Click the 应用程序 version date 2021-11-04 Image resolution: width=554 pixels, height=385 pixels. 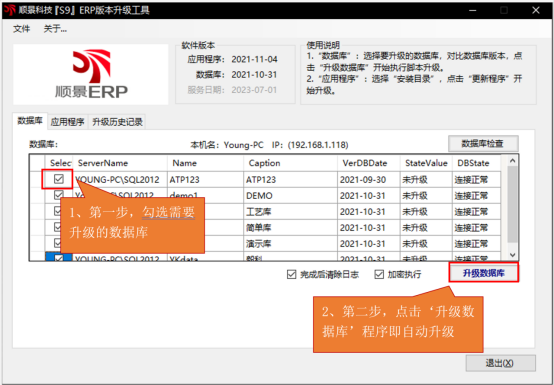254,59
